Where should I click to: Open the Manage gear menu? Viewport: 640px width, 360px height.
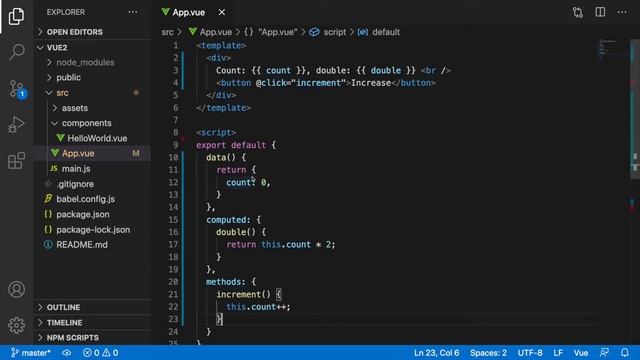click(16, 325)
